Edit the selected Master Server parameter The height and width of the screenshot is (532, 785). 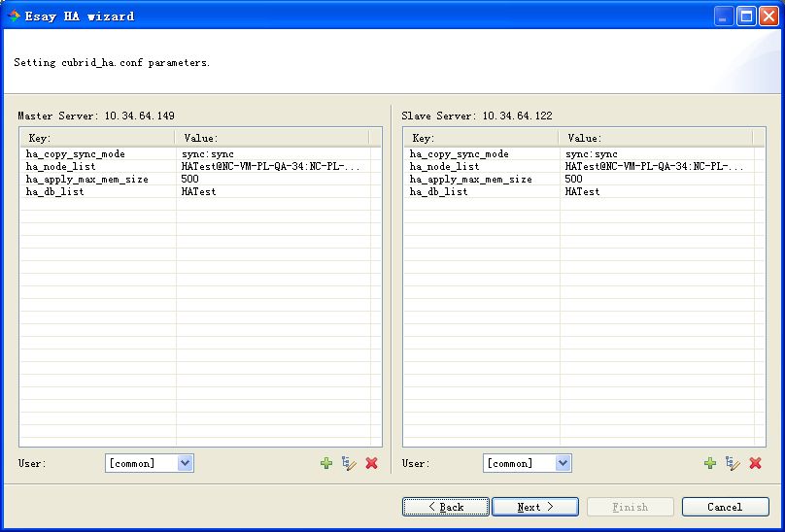pos(350,464)
